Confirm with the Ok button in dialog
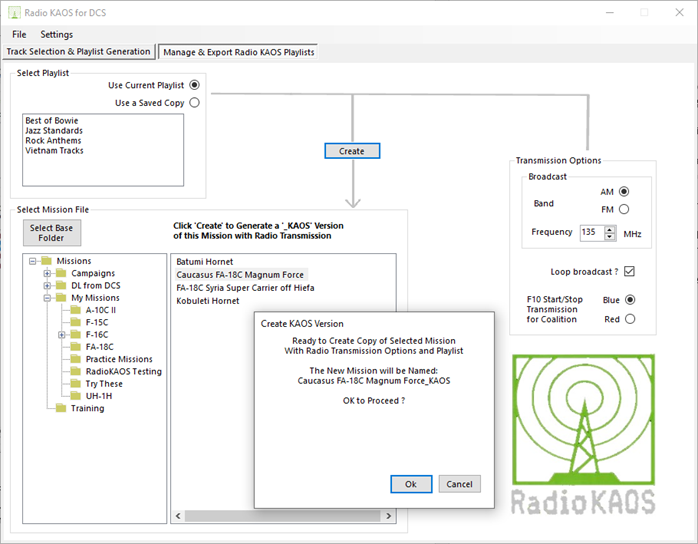Viewport: 698px width, 544px height. (x=411, y=484)
